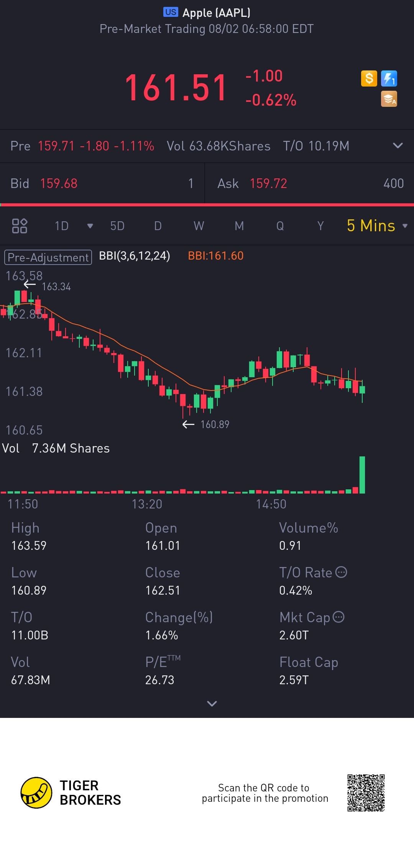Screen dimensions: 414x868
Task: Open the chart layout grid icon
Action: point(20,226)
